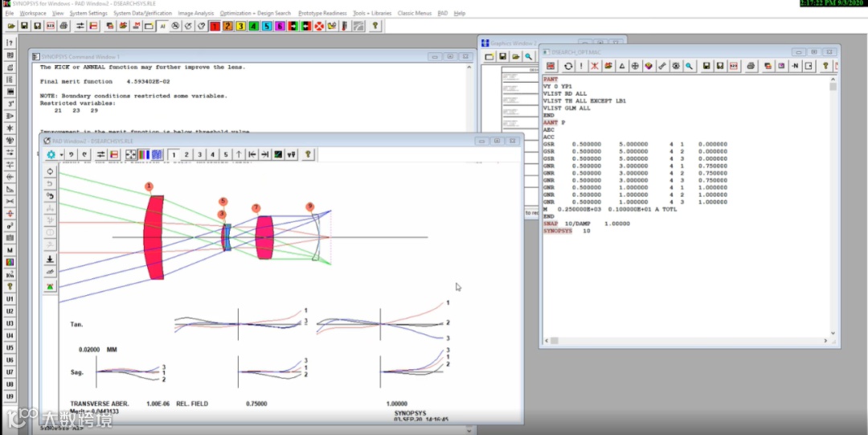Click the -N icon in macro editor toolbar
Viewport: 868px width, 435px height.
point(795,66)
